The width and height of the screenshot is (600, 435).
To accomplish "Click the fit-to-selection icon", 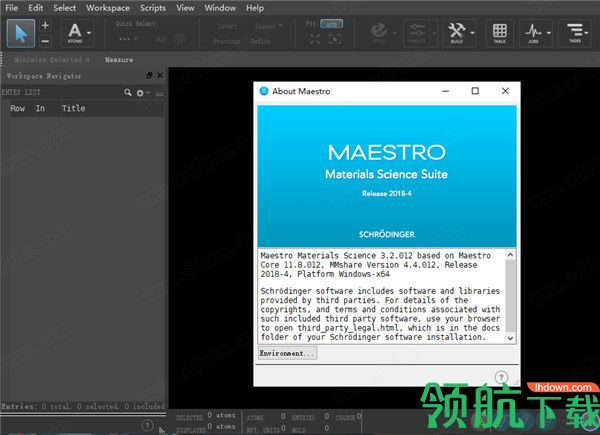I will click(x=335, y=39).
